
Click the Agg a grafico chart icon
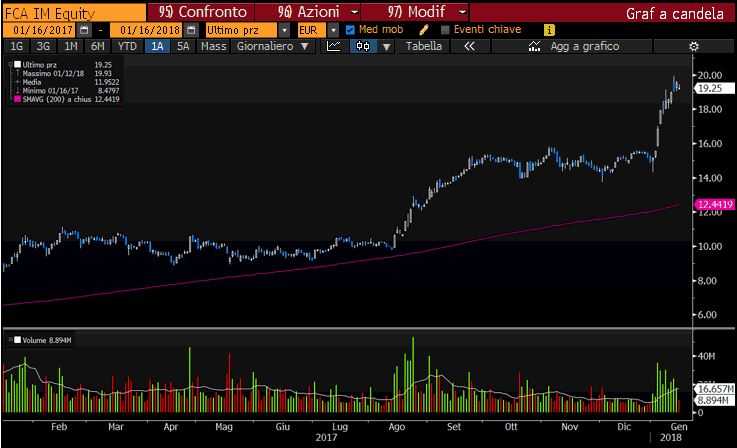click(534, 46)
